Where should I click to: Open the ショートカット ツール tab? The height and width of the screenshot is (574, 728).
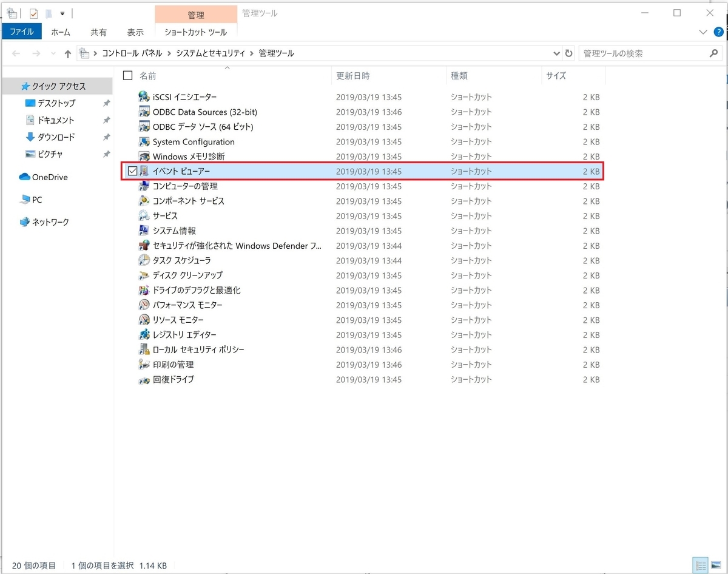196,32
